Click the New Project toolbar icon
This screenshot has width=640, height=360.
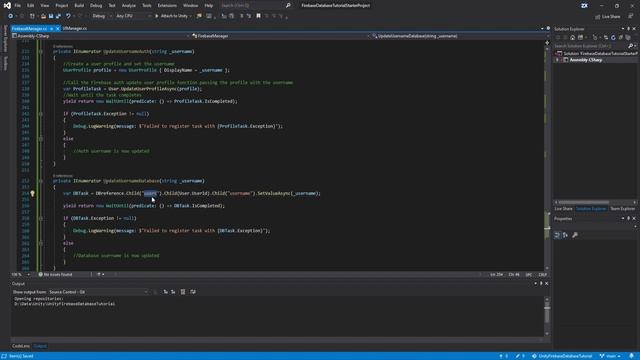32,16
